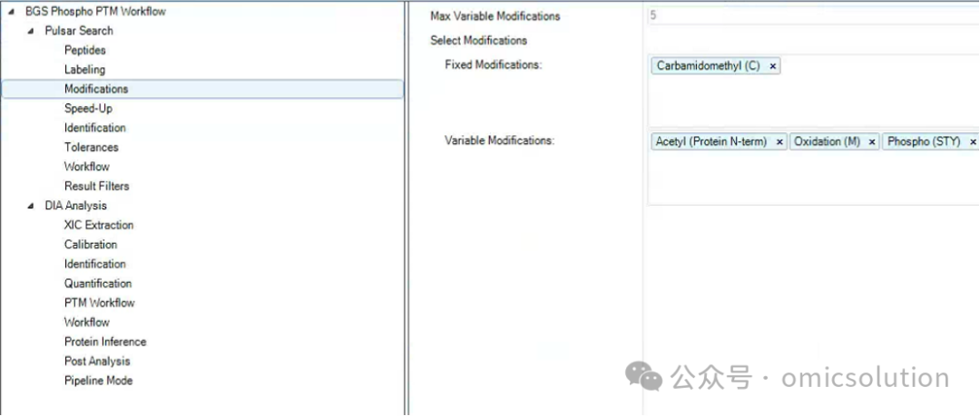Open Pipeline Mode settings
The height and width of the screenshot is (416, 980).
coord(98,381)
